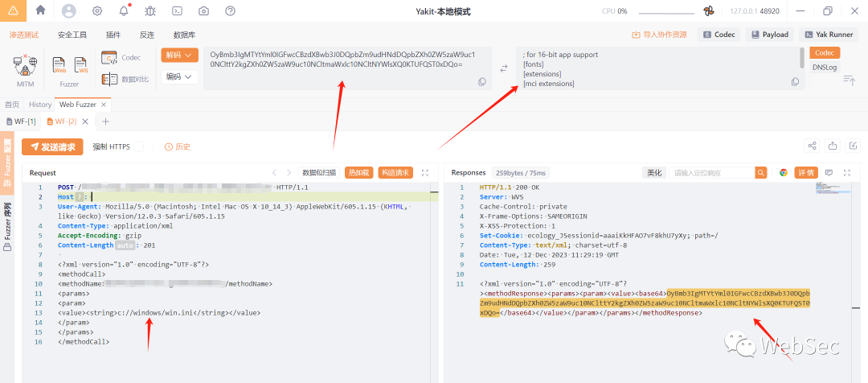
Task: Select the orange Codec side tab
Action: [825, 52]
